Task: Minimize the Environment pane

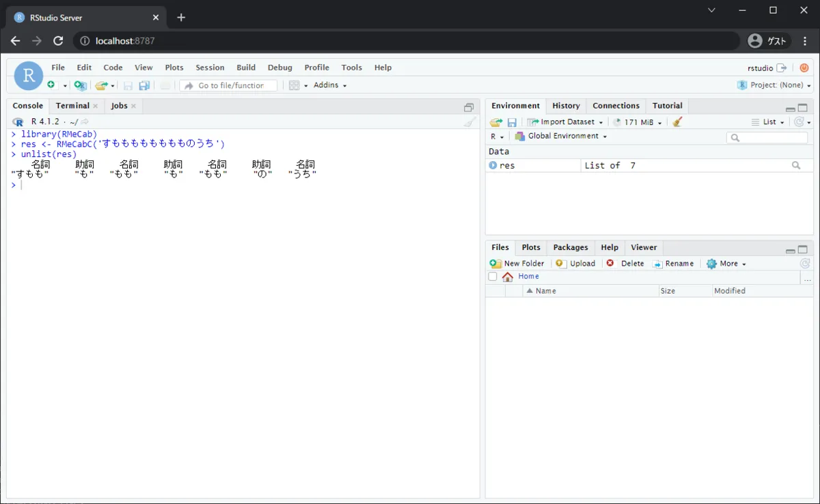Action: pos(790,109)
